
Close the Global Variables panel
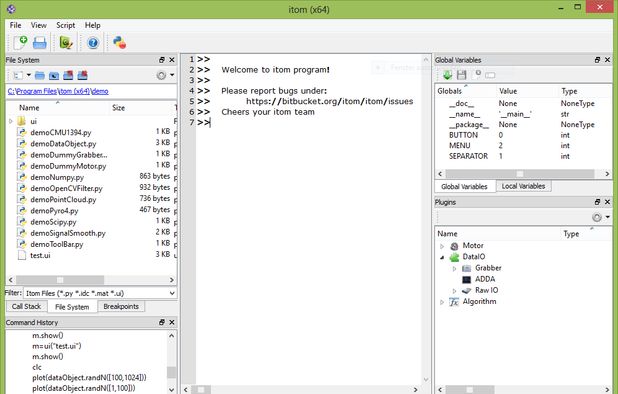607,60
